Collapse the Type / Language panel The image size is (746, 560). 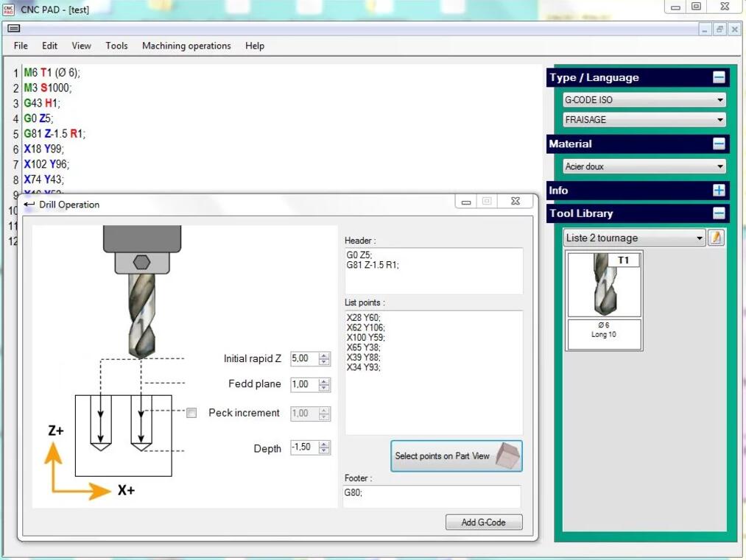tap(719, 77)
